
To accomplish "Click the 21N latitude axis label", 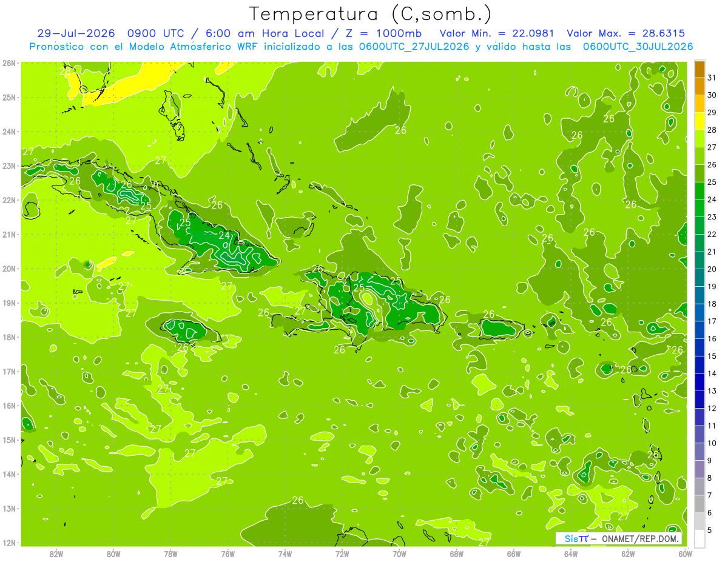I will tap(8, 234).
